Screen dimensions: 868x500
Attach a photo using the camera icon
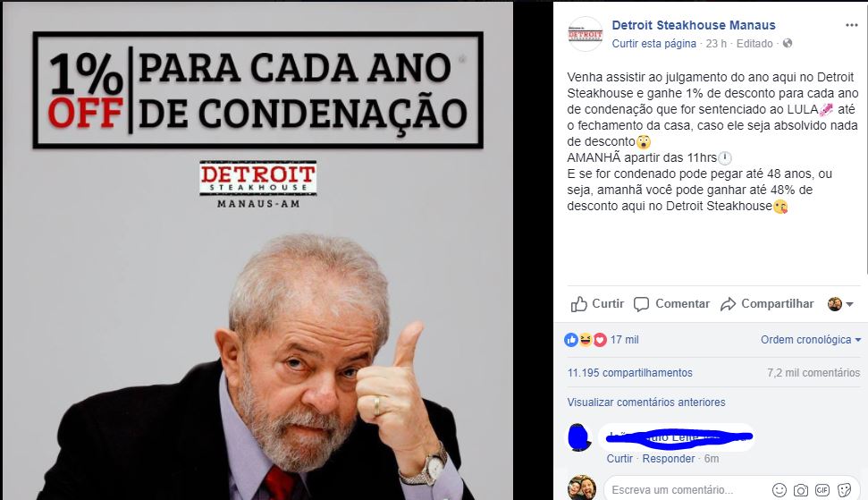(800, 490)
